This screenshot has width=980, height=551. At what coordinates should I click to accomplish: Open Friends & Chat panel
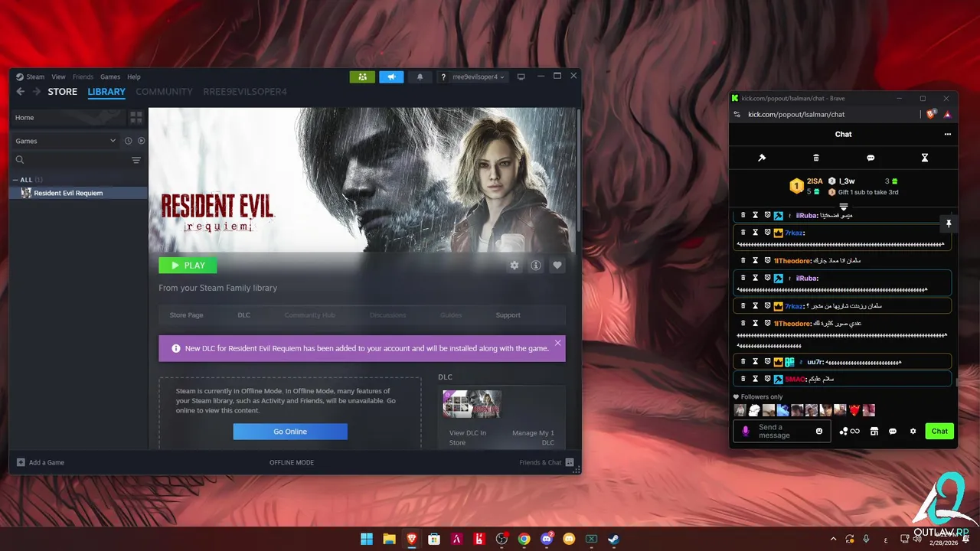[x=547, y=462]
